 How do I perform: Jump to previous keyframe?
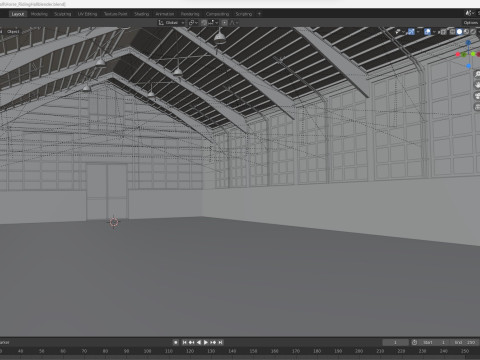(191, 342)
